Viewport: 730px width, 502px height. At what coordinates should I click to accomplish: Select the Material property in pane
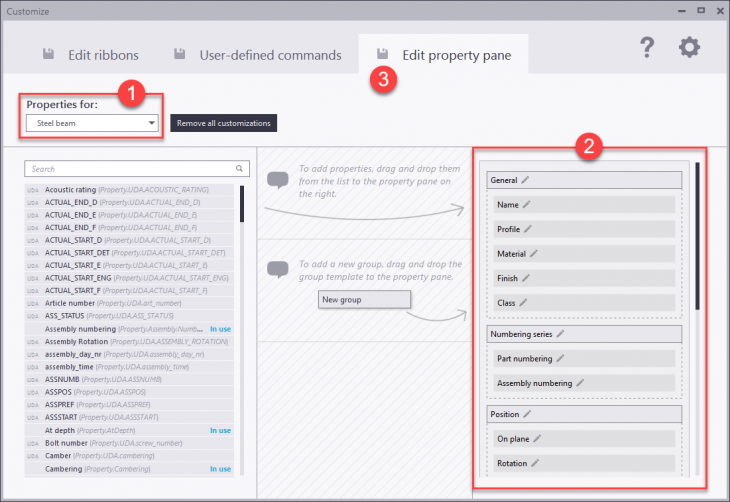(584, 253)
